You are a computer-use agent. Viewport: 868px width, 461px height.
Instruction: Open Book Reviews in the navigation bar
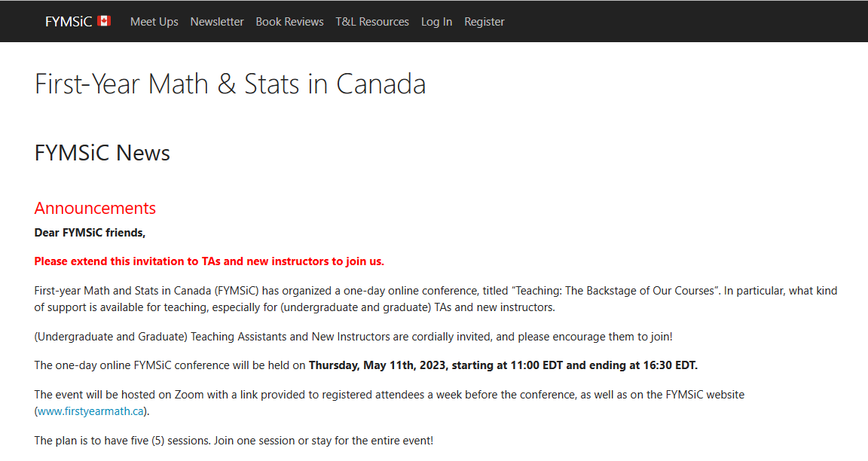pos(289,22)
